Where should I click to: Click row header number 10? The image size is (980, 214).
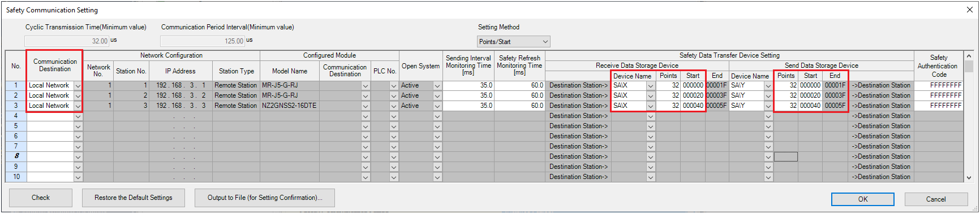[x=16, y=177]
